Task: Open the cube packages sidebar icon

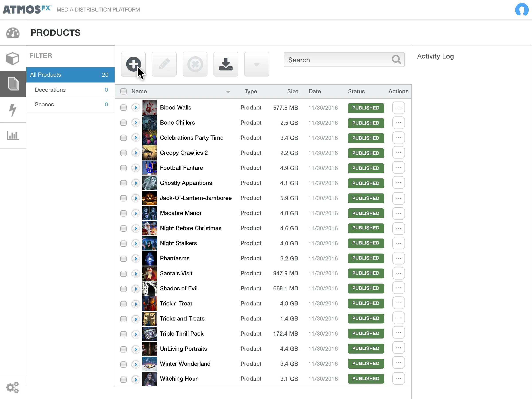Action: click(x=13, y=59)
